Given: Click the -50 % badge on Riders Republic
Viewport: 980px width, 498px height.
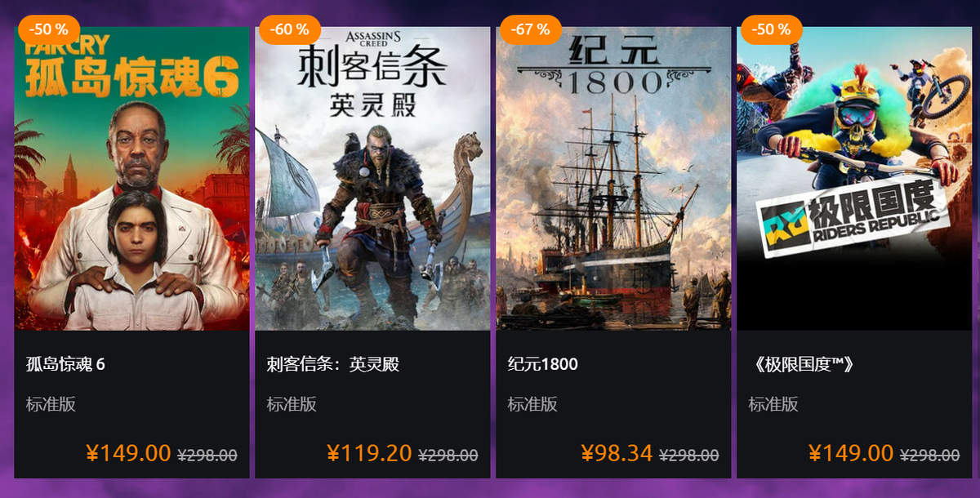Looking at the screenshot, I should tap(771, 29).
